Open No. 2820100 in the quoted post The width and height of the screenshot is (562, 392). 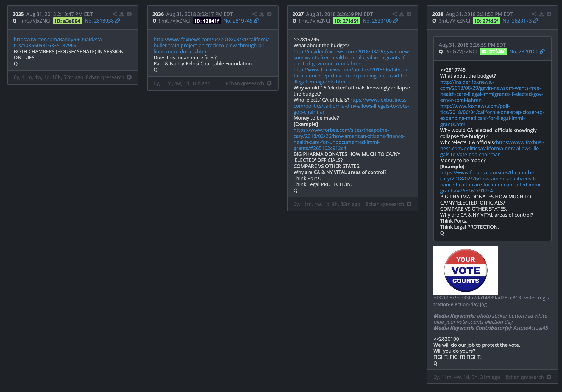coord(524,51)
